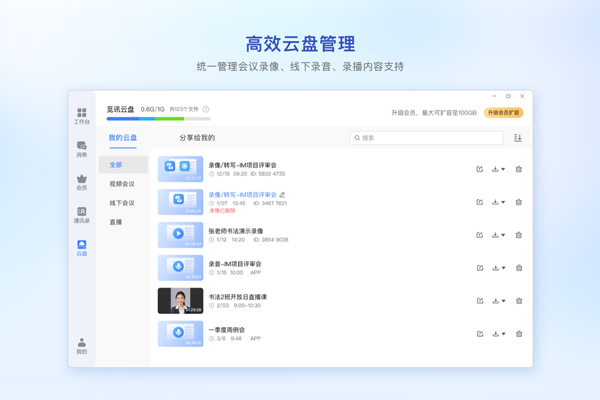Click into the 搜索 search field
Screen dimensions: 600x400
pos(426,138)
